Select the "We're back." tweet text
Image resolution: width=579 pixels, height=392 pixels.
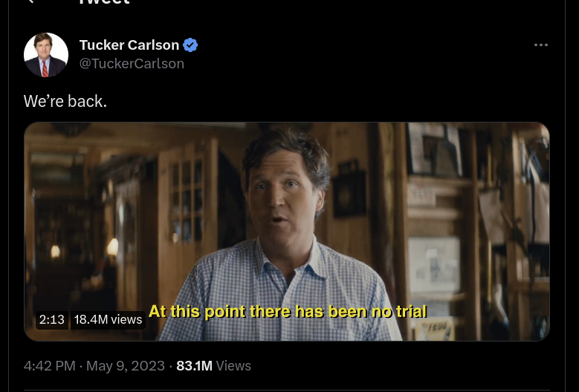tap(65, 101)
